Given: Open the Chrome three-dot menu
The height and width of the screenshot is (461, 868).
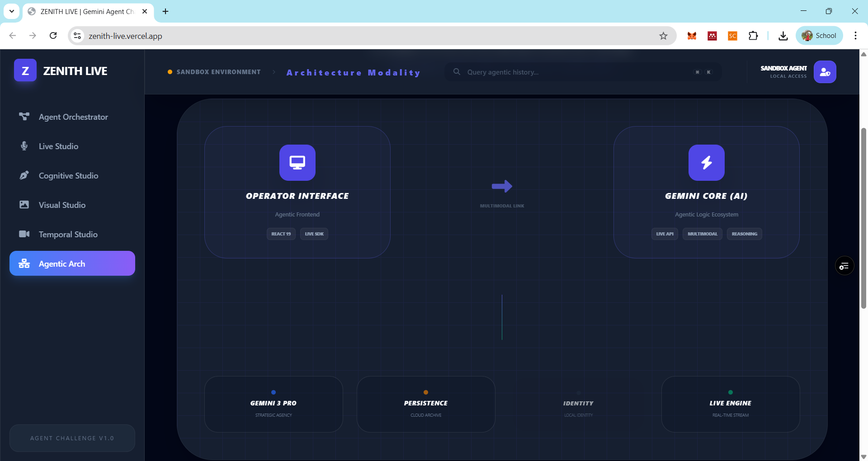Looking at the screenshot, I should pos(855,36).
